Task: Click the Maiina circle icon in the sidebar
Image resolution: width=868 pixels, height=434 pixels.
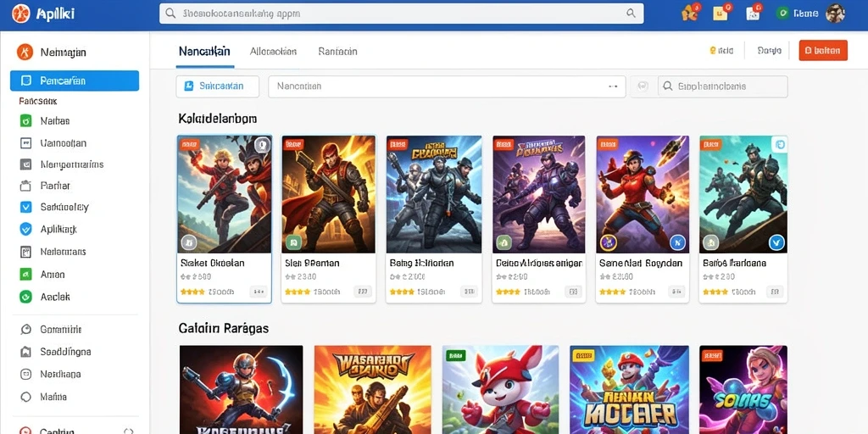Action: pos(25,397)
